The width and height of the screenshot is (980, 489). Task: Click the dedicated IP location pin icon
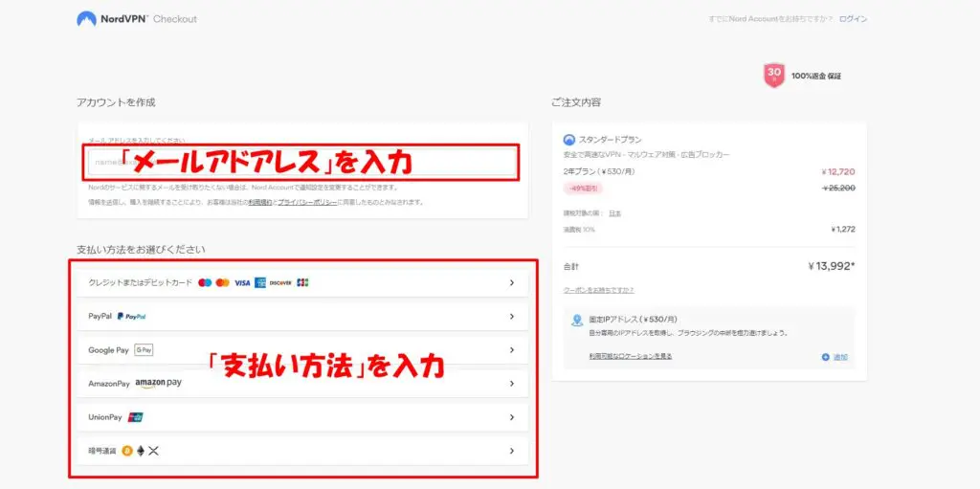pos(577,321)
